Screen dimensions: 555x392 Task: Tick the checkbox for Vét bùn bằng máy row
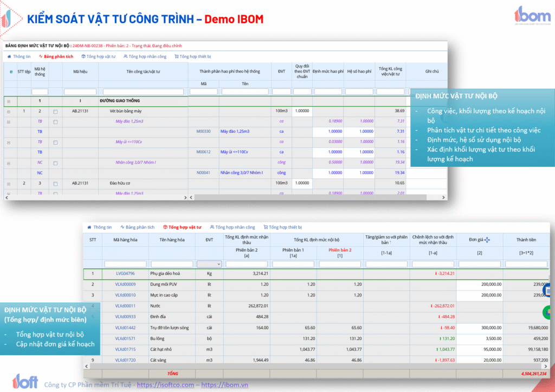pos(55,111)
